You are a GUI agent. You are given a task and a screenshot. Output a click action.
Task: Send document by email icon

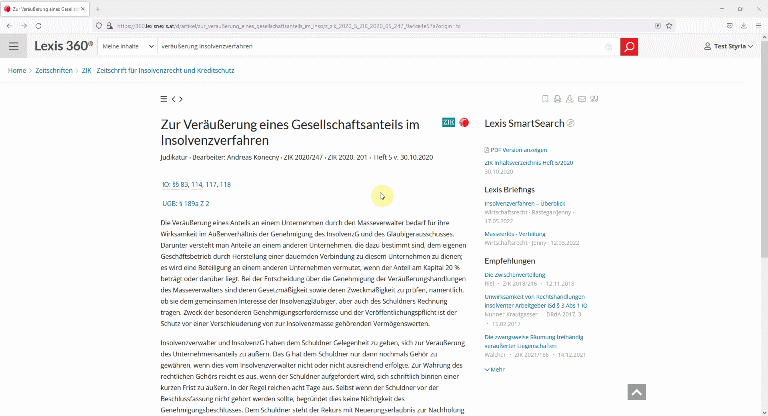(x=582, y=99)
